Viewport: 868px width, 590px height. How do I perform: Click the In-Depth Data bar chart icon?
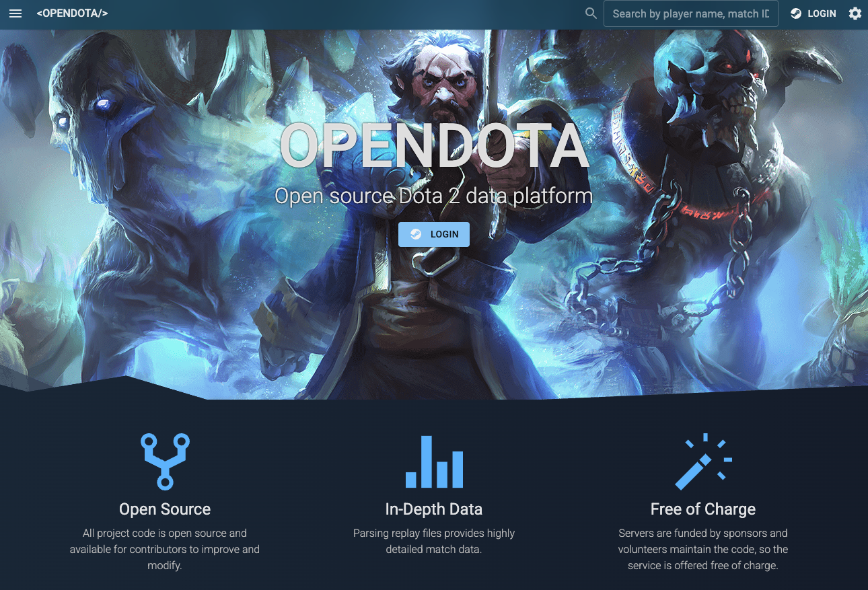pyautogui.click(x=434, y=462)
